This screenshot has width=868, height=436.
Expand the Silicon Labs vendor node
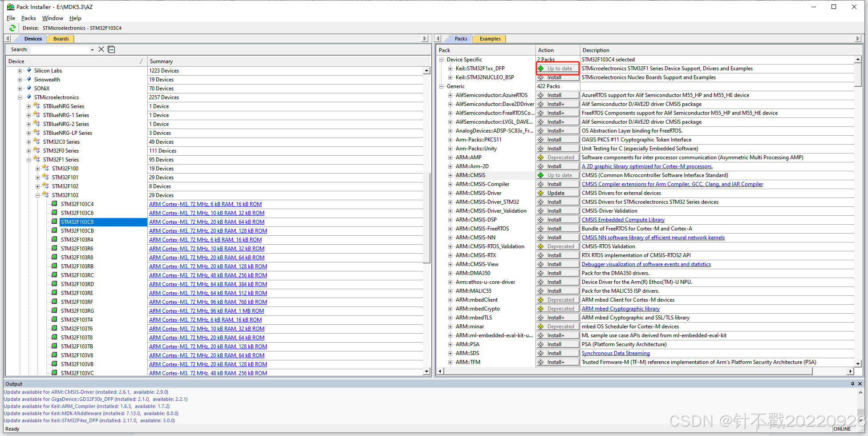[x=20, y=71]
